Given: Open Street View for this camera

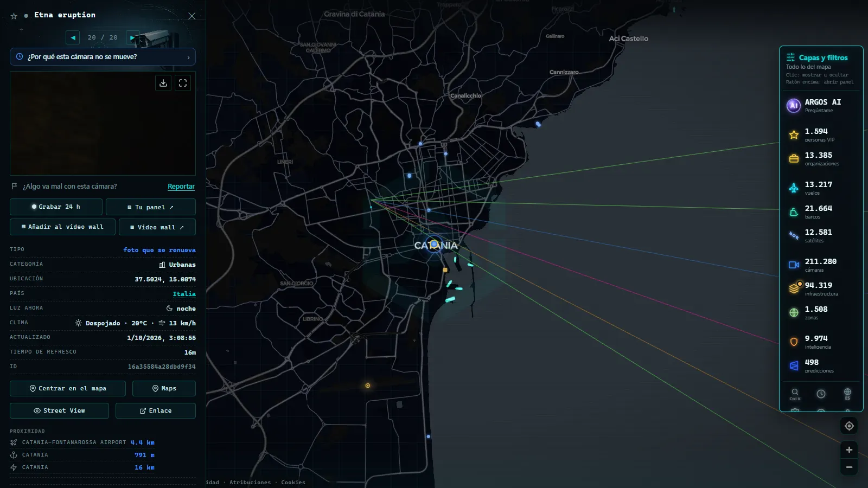Looking at the screenshot, I should click(59, 411).
